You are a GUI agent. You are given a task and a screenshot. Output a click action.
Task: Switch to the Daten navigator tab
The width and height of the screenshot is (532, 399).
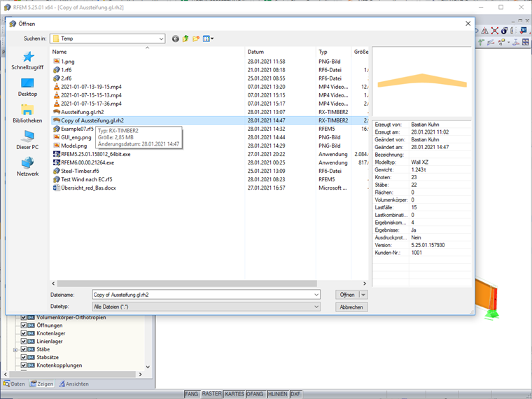click(14, 384)
